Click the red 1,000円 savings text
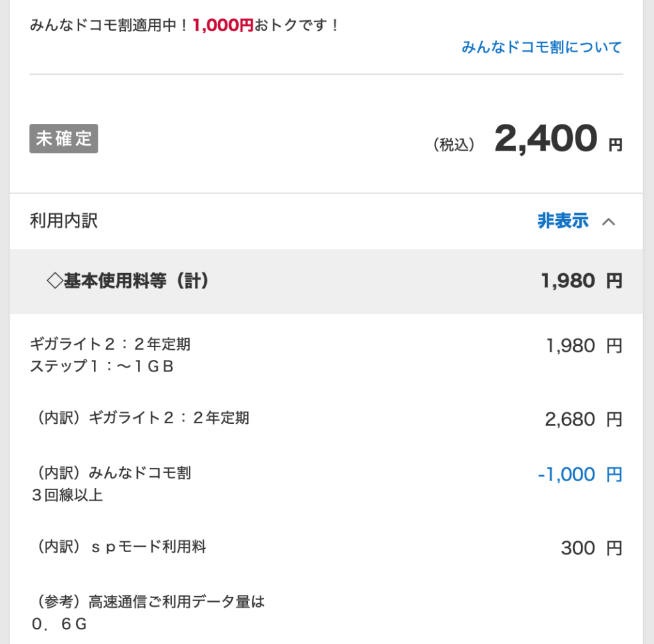Screen dimensions: 654x644 pyautogui.click(x=223, y=26)
